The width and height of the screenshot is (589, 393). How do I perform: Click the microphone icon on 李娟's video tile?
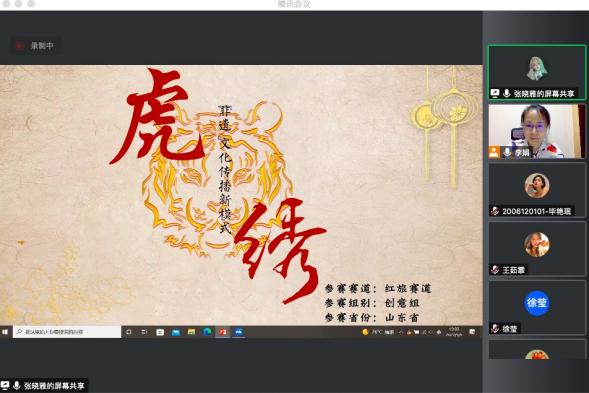pos(507,152)
